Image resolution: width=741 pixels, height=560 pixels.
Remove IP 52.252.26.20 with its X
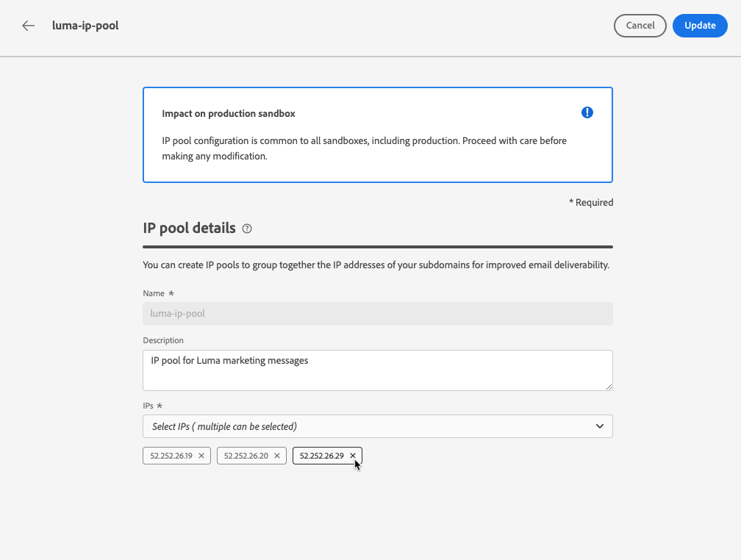(x=277, y=456)
